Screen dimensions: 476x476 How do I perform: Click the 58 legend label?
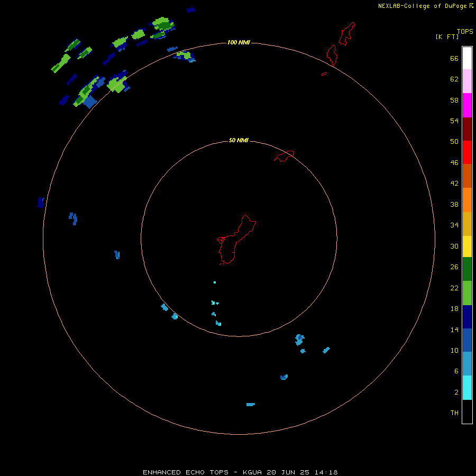pyautogui.click(x=454, y=100)
